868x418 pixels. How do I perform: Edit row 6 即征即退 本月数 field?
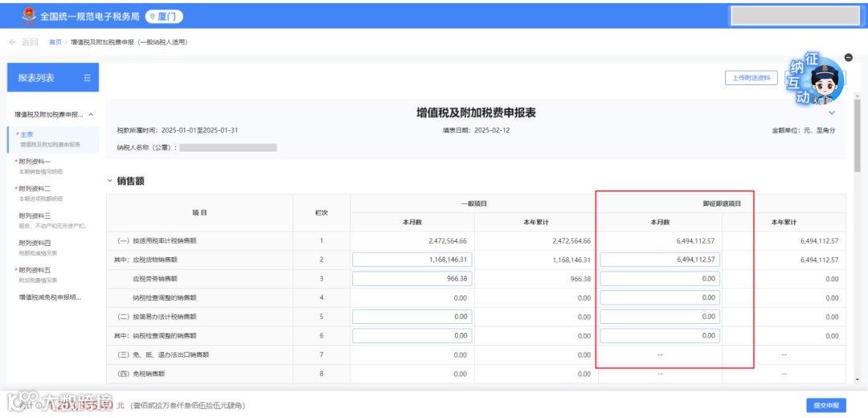(x=660, y=335)
